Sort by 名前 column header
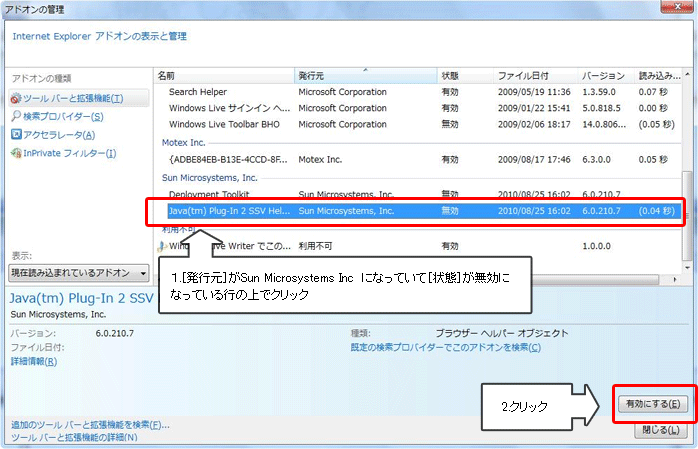This screenshot has width=698, height=449. [x=224, y=76]
